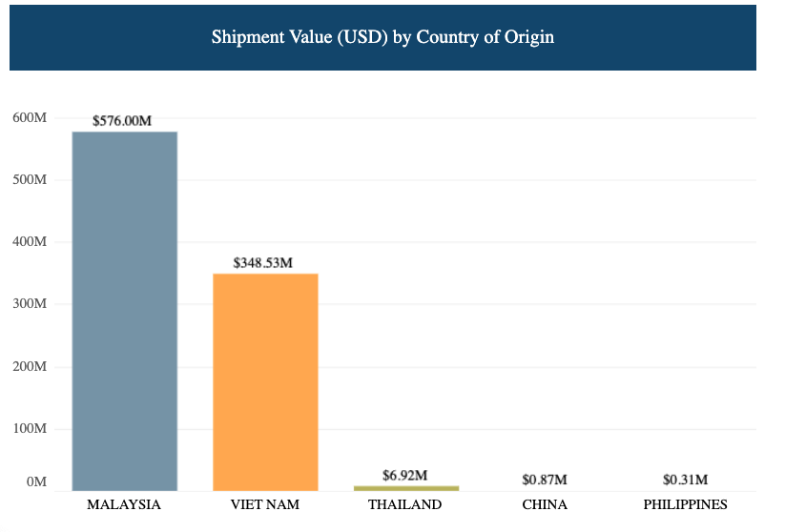Image resolution: width=785 pixels, height=532 pixels.
Task: Click the THAILAND category label
Action: click(405, 504)
